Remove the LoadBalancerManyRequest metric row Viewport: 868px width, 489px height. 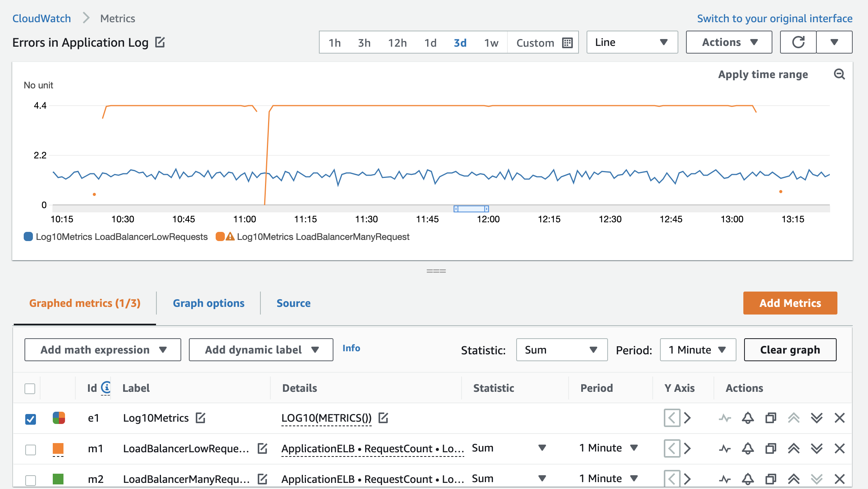(x=839, y=479)
